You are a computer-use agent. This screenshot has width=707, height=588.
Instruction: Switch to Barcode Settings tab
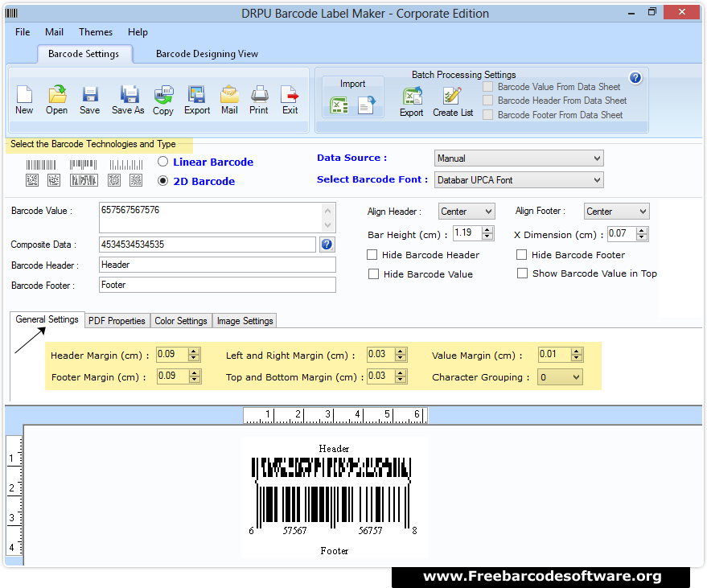coord(84,54)
